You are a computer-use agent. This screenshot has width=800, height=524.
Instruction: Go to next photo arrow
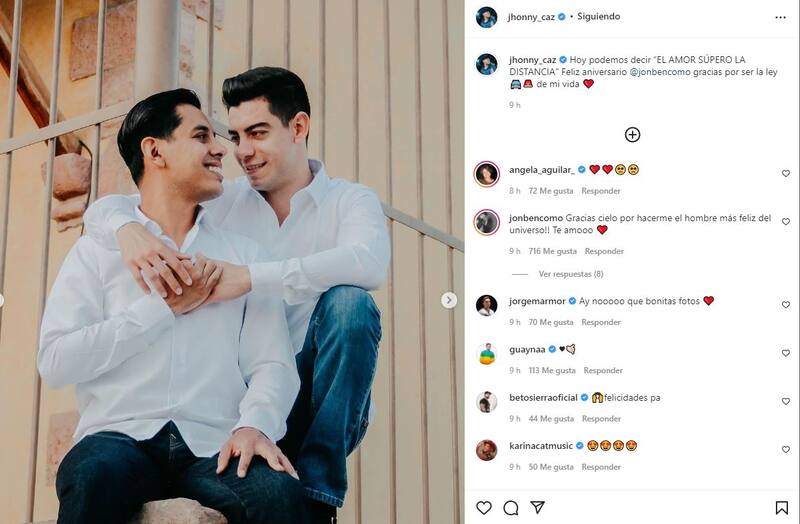click(x=449, y=300)
